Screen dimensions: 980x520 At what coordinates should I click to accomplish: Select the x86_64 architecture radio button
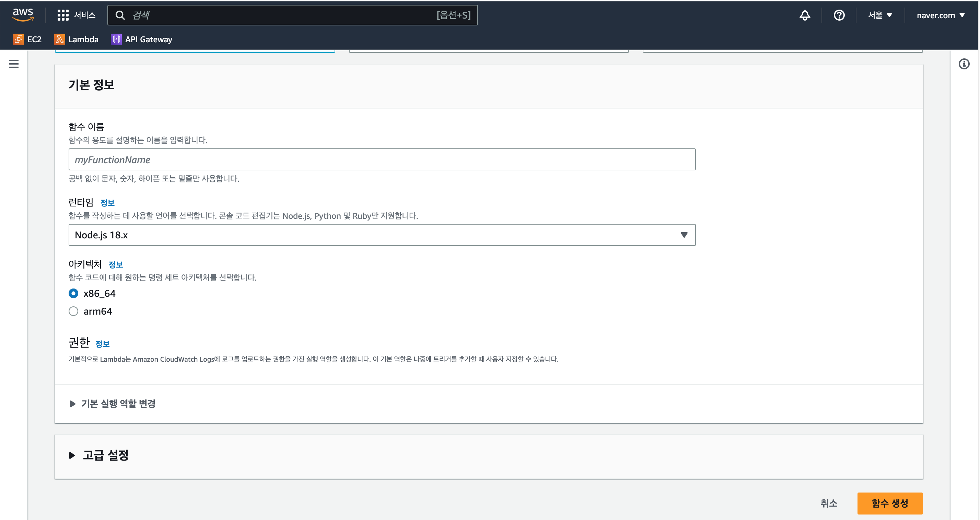pyautogui.click(x=73, y=294)
